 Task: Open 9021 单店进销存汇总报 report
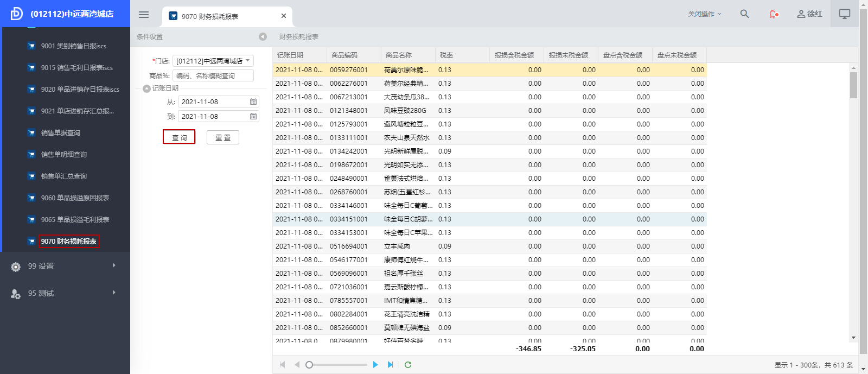pos(78,111)
